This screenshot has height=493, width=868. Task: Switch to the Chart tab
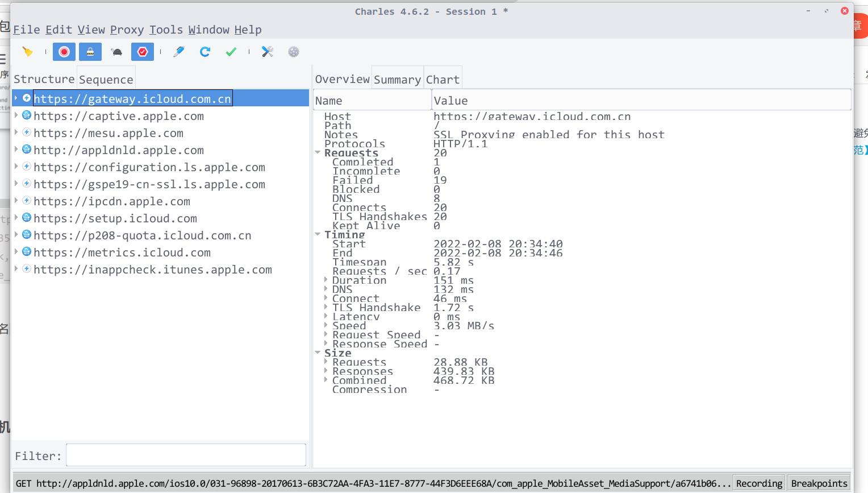click(x=443, y=79)
